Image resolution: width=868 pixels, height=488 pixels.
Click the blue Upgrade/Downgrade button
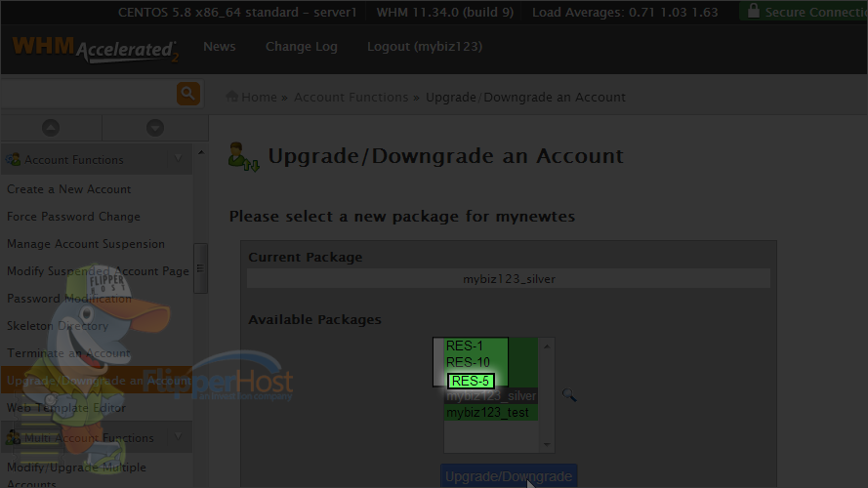click(509, 476)
